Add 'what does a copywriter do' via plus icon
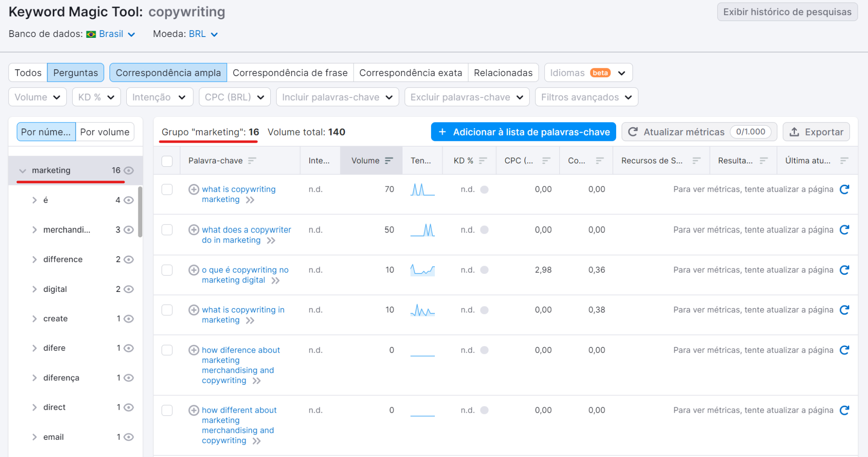 click(x=194, y=230)
